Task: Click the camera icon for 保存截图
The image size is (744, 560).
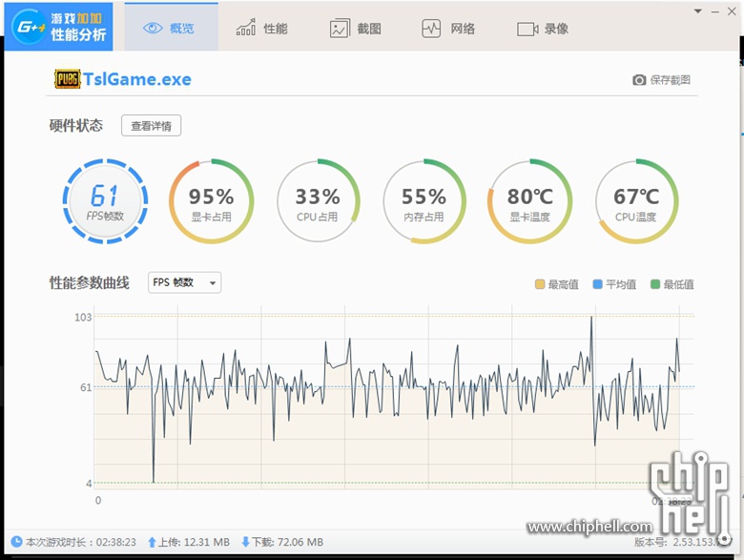Action: click(x=639, y=80)
